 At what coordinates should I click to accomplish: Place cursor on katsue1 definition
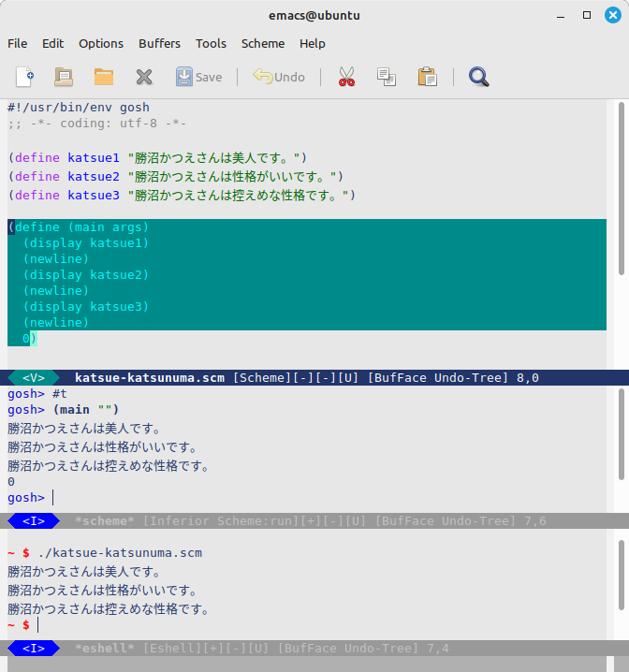pyautogui.click(x=157, y=158)
